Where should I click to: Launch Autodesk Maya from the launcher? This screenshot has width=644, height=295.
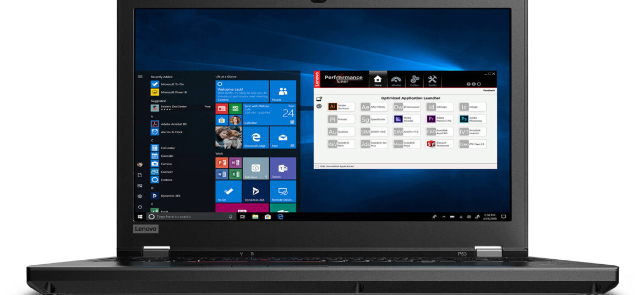(407, 144)
